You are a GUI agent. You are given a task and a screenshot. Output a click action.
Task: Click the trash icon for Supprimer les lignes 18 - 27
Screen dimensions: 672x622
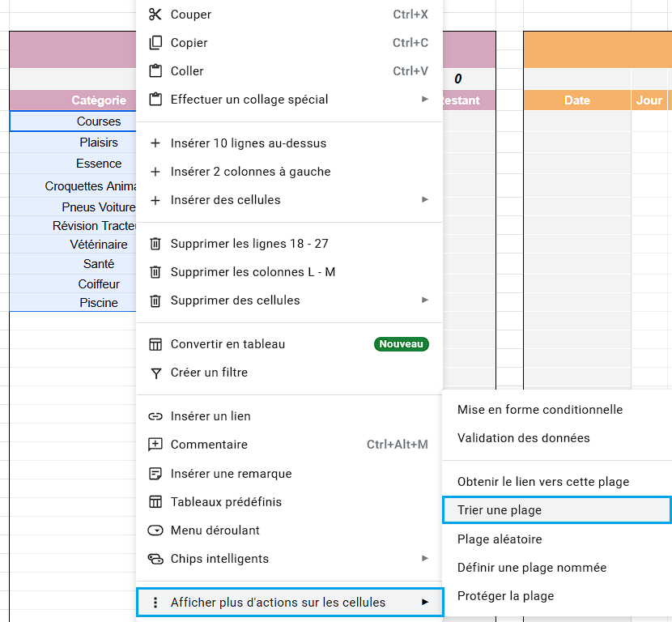pos(155,244)
